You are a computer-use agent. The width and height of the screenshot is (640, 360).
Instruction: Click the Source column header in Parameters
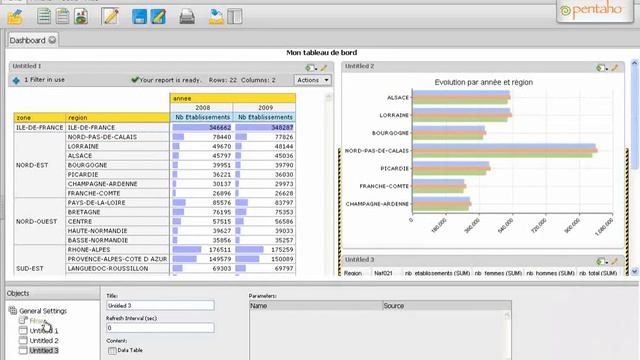447,306
